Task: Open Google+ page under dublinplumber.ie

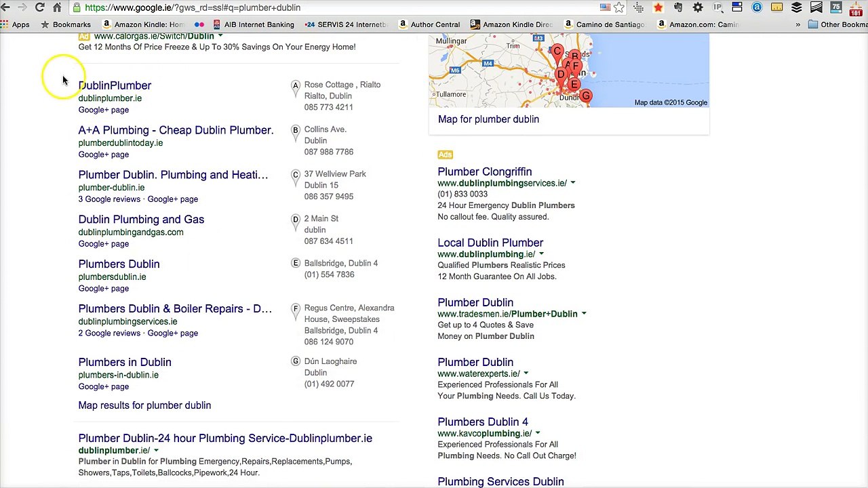Action: (x=103, y=110)
